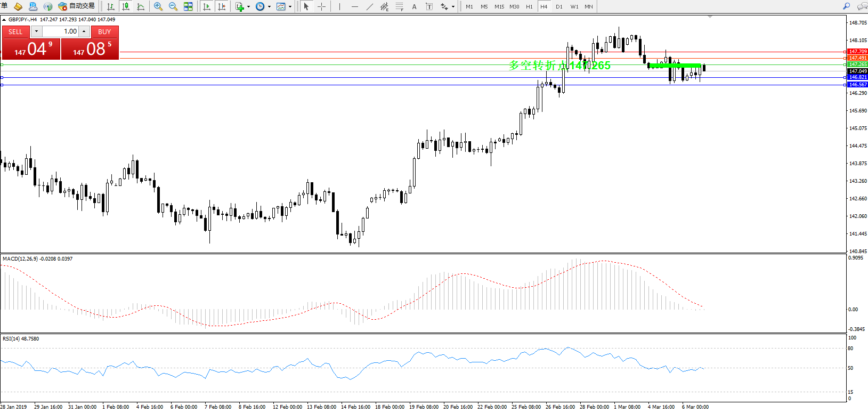Expand the indicators list dropdown arrow

click(248, 7)
